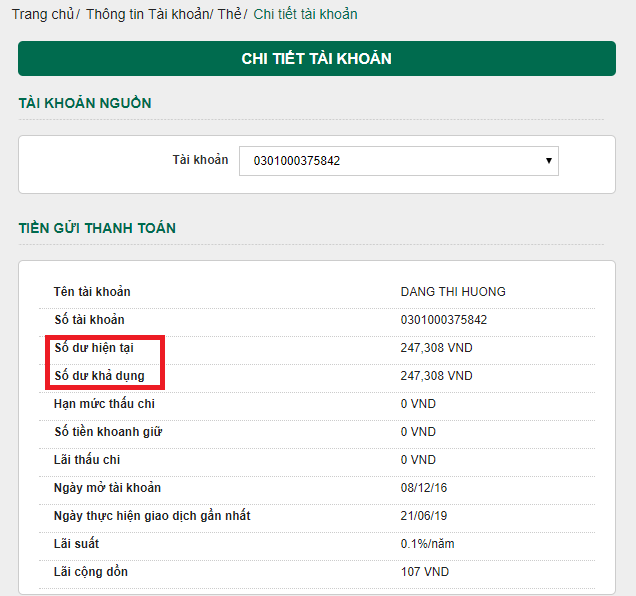Click the Lãi thấu chi row label
Image resolution: width=636 pixels, height=596 pixels.
(x=87, y=460)
